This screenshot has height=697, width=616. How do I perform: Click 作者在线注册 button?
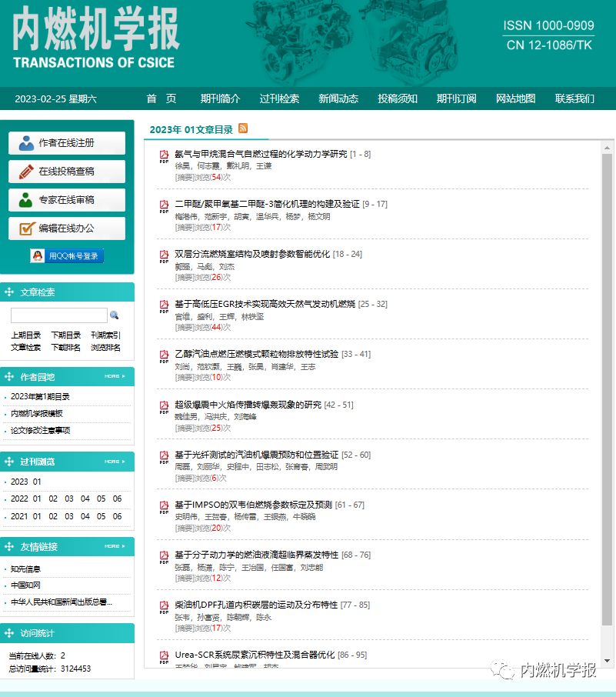click(x=67, y=143)
